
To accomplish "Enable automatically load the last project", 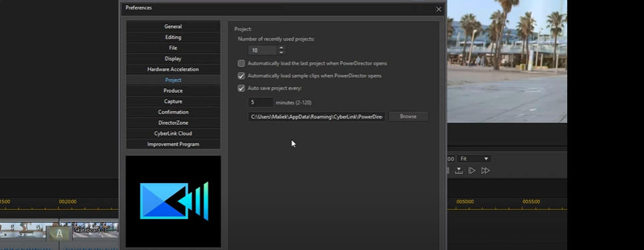I will (x=242, y=64).
